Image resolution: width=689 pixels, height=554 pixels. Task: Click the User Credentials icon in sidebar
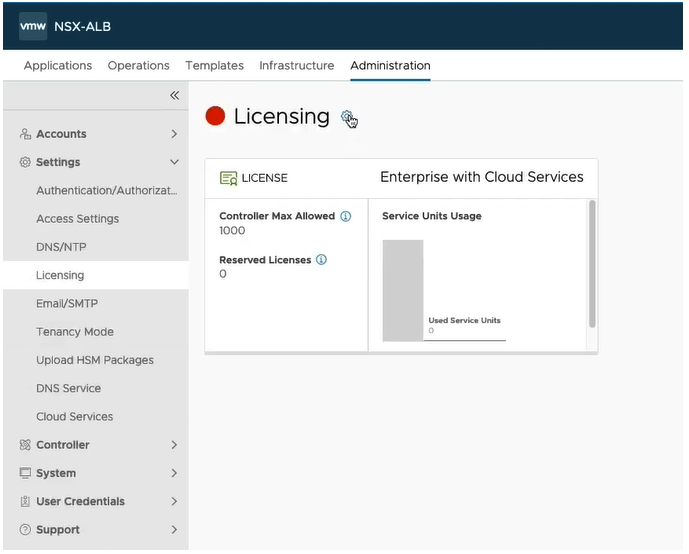tap(26, 502)
